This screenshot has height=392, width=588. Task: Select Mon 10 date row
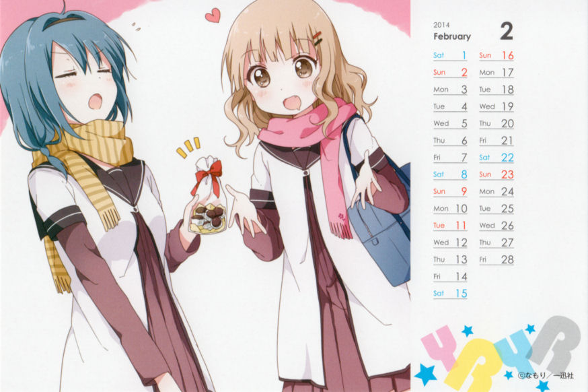coord(450,208)
